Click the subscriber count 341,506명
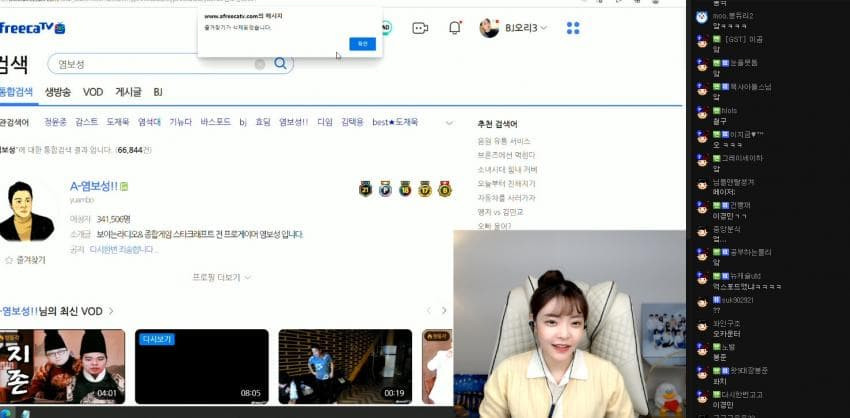 pyautogui.click(x=113, y=220)
